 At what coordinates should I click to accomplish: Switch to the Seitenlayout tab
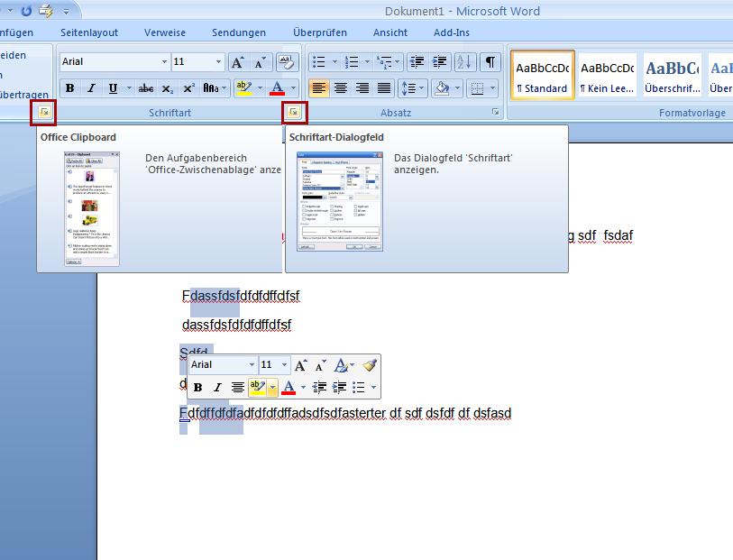(89, 32)
